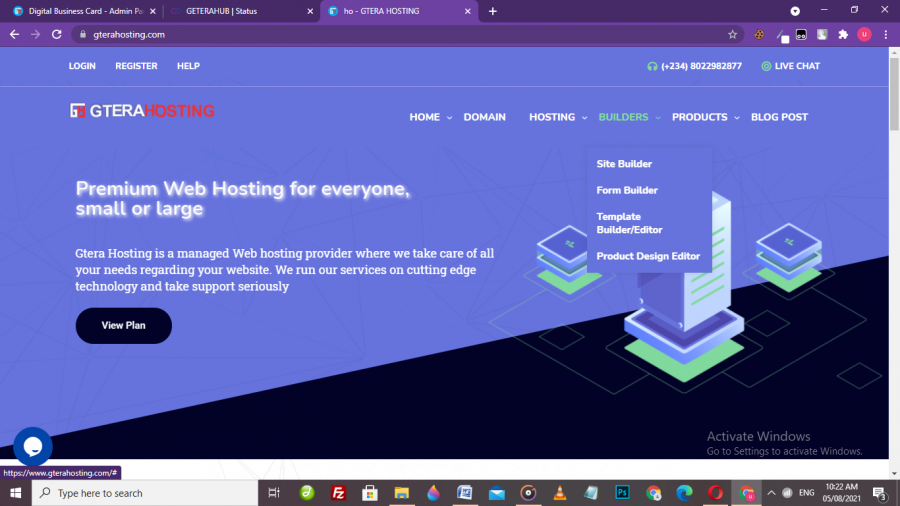This screenshot has height=506, width=900.
Task: Open FileZilla from the taskbar
Action: tap(339, 493)
